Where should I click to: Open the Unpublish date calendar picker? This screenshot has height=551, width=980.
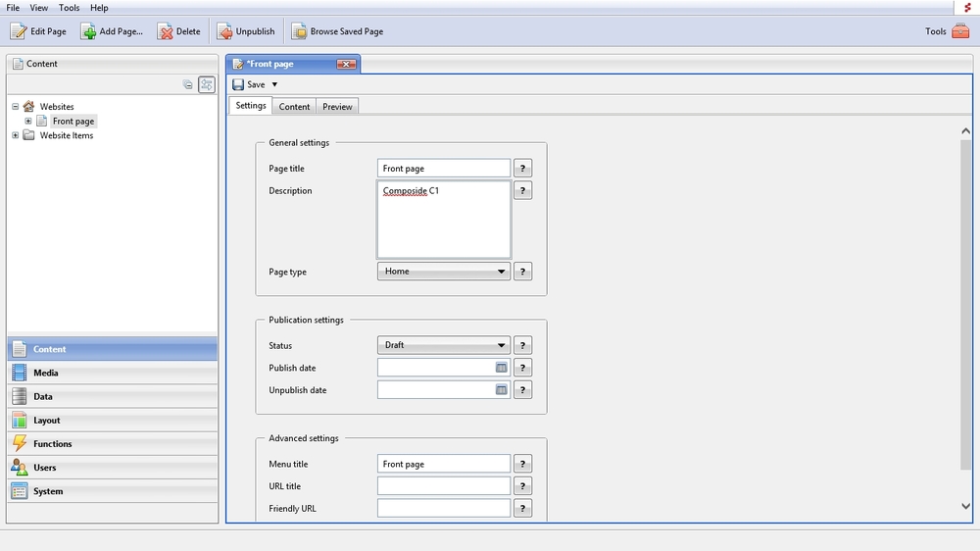(x=501, y=390)
